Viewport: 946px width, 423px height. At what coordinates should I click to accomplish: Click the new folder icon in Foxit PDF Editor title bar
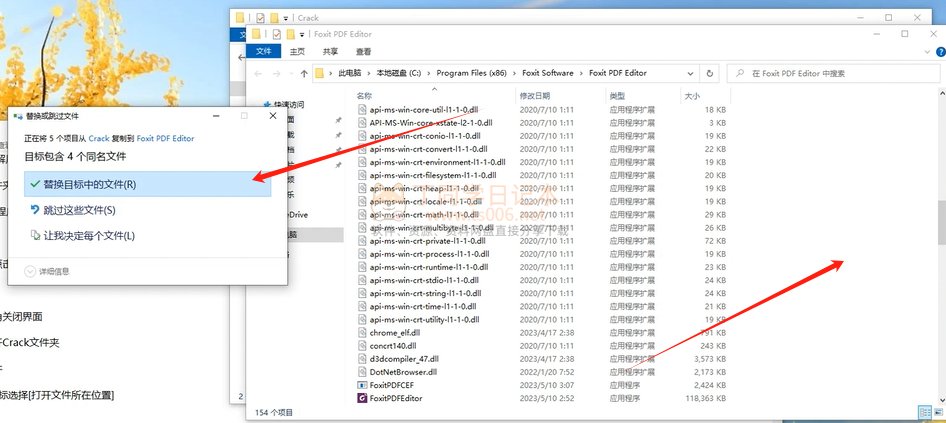pos(291,34)
